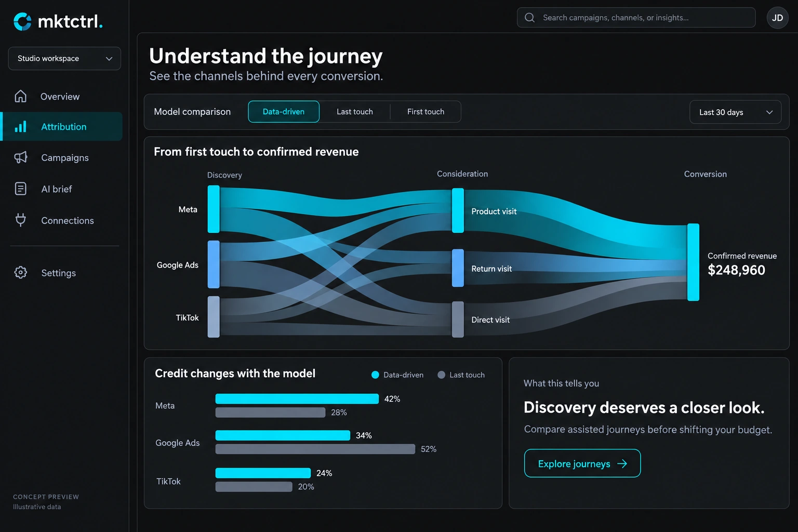Open the Campaigns section label
This screenshot has height=532, width=798.
coord(65,158)
